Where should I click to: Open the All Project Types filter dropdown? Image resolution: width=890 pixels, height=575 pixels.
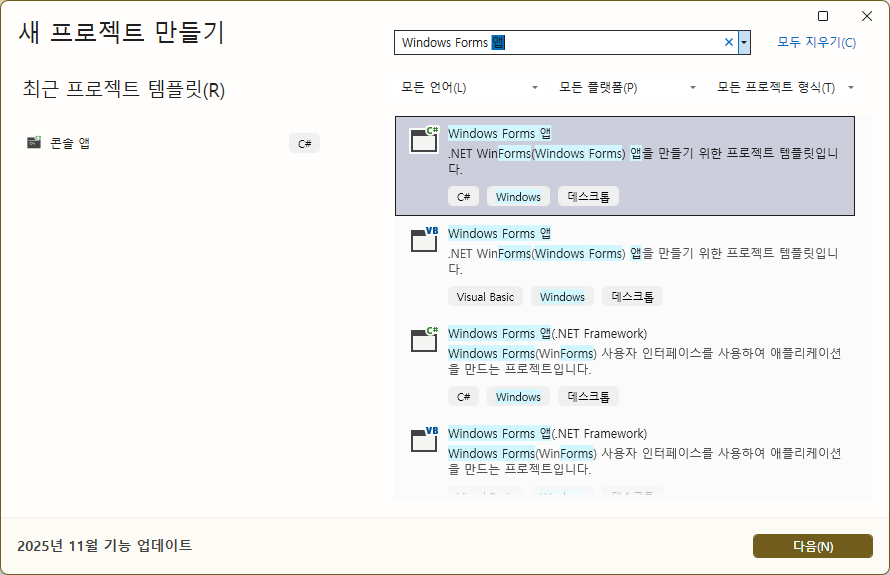(784, 87)
